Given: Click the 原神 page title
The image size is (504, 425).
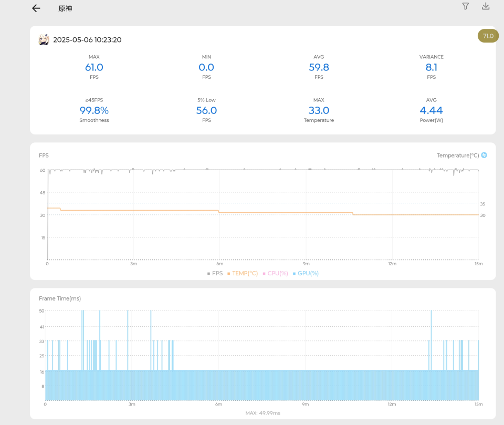Looking at the screenshot, I should coord(65,9).
